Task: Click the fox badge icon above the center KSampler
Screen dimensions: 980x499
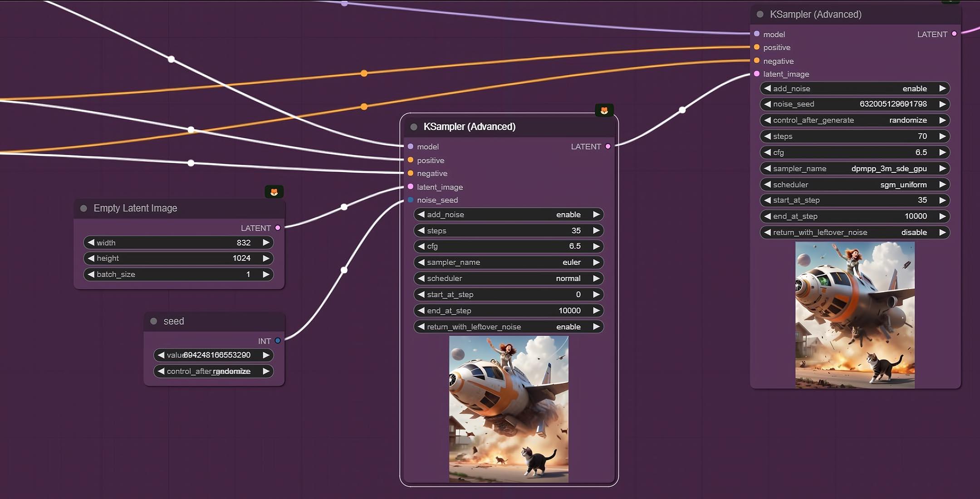Action: 604,110
